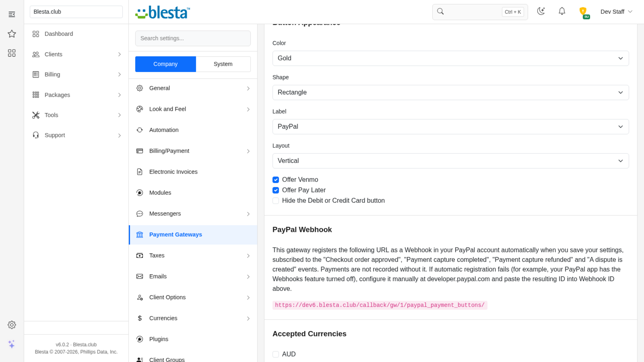Viewport: 644px width, 362px height.
Task: Open notifications bell
Action: tap(562, 11)
